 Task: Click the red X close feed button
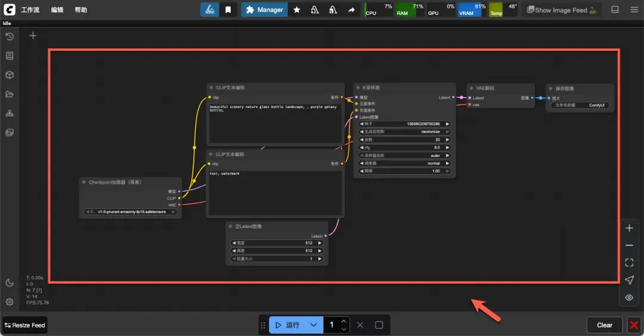[x=634, y=325]
